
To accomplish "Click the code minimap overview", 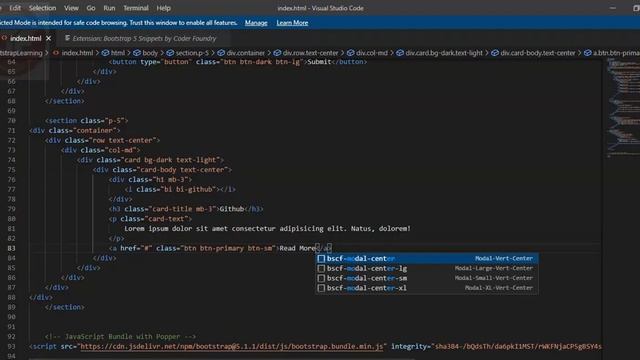I will click(622, 107).
